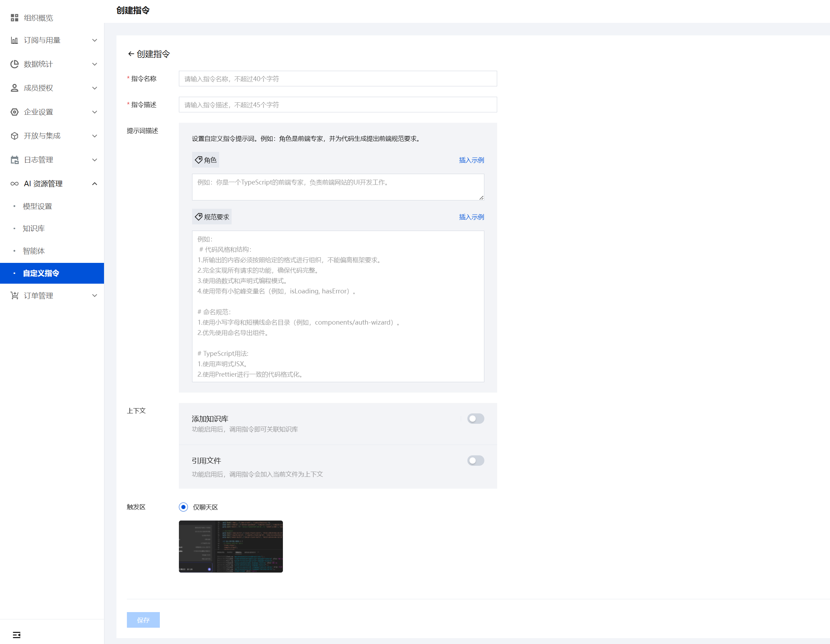The image size is (830, 644).
Task: Turn on the 引用文件 switch
Action: [475, 461]
